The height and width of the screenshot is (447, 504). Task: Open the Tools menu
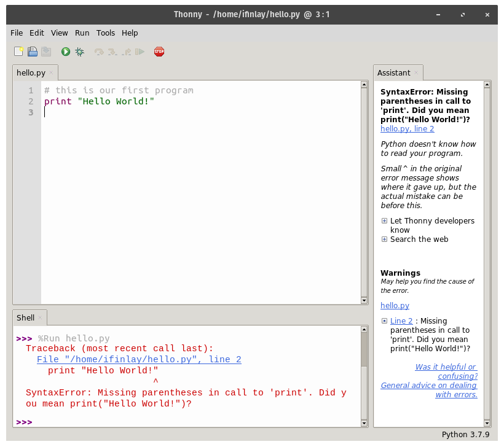click(106, 33)
